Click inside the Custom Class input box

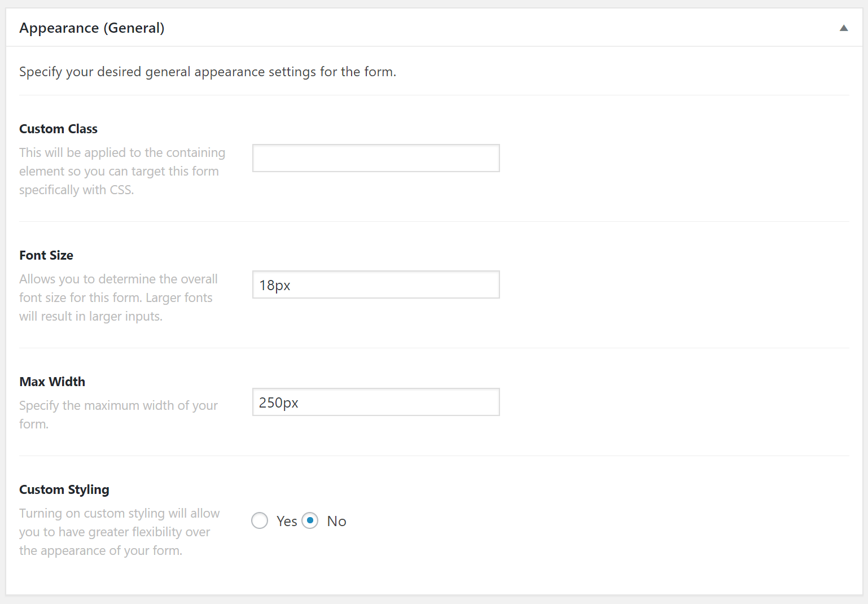tap(375, 158)
